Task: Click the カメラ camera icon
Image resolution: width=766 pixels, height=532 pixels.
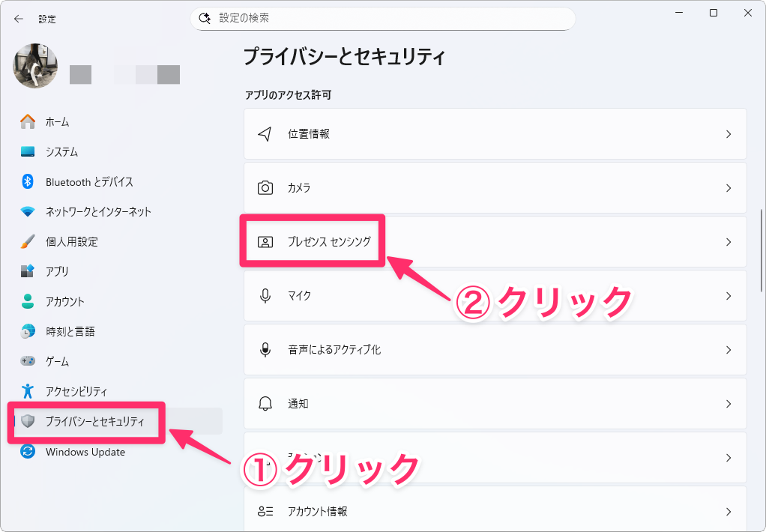Action: 265,188
